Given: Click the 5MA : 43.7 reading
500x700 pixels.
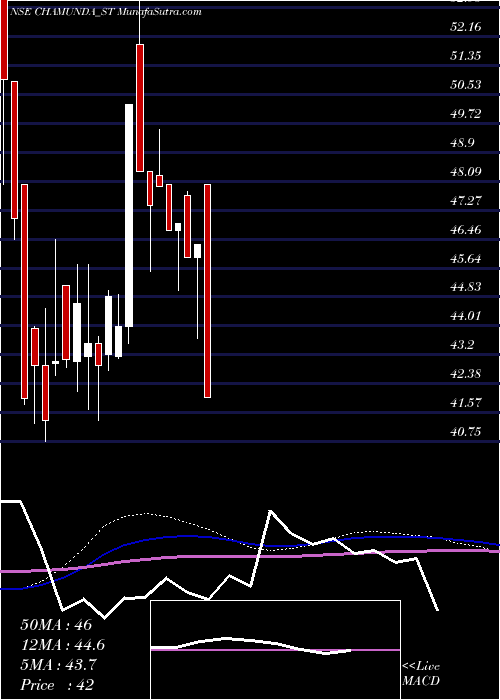Looking at the screenshot, I should (x=58, y=665).
